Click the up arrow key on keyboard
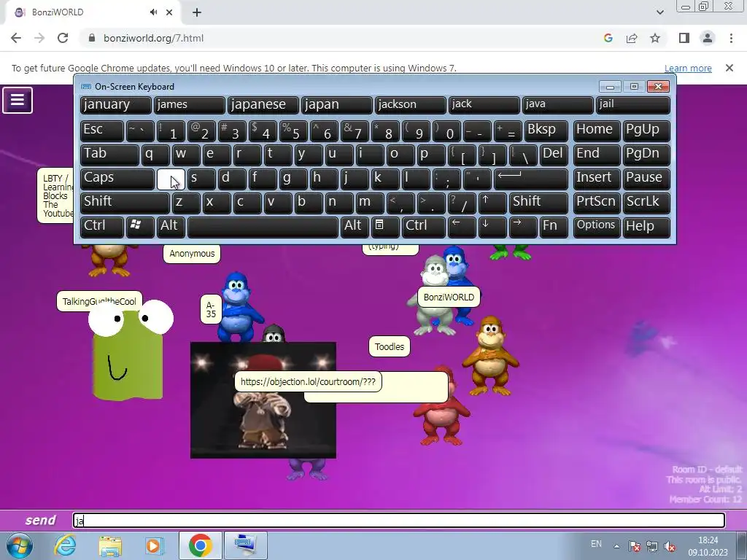747x560 pixels. coord(492,203)
